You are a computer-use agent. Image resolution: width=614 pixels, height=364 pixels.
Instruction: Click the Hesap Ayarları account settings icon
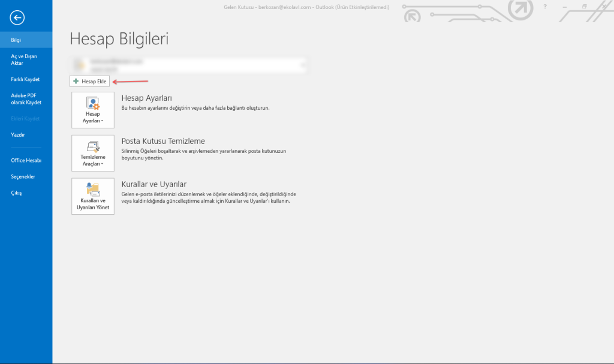[x=92, y=110]
